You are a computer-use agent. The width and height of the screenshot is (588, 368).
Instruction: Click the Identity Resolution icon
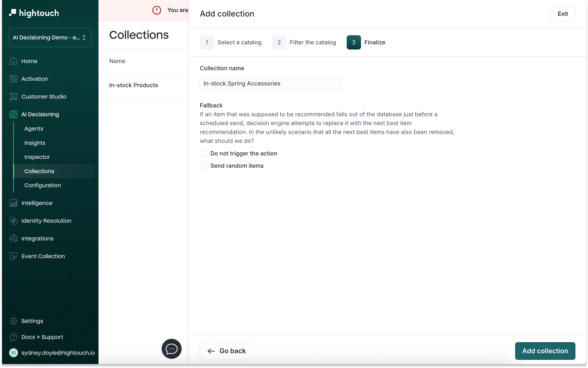click(14, 221)
